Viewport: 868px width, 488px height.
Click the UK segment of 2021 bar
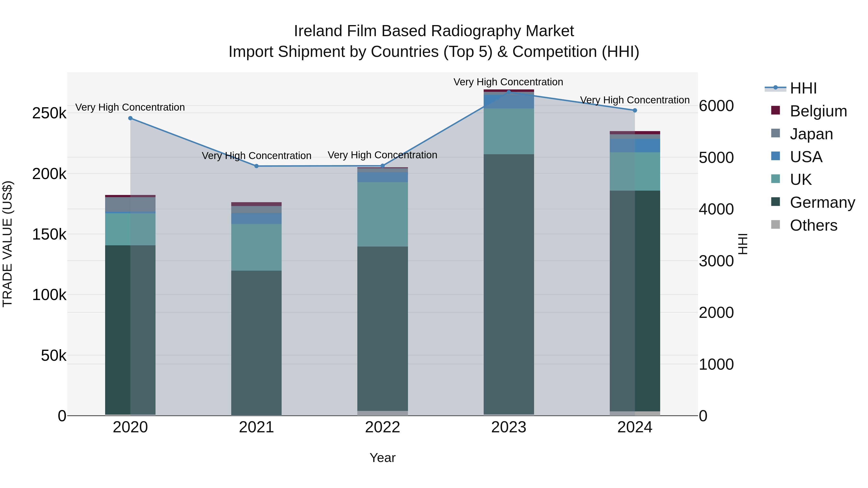tap(257, 247)
